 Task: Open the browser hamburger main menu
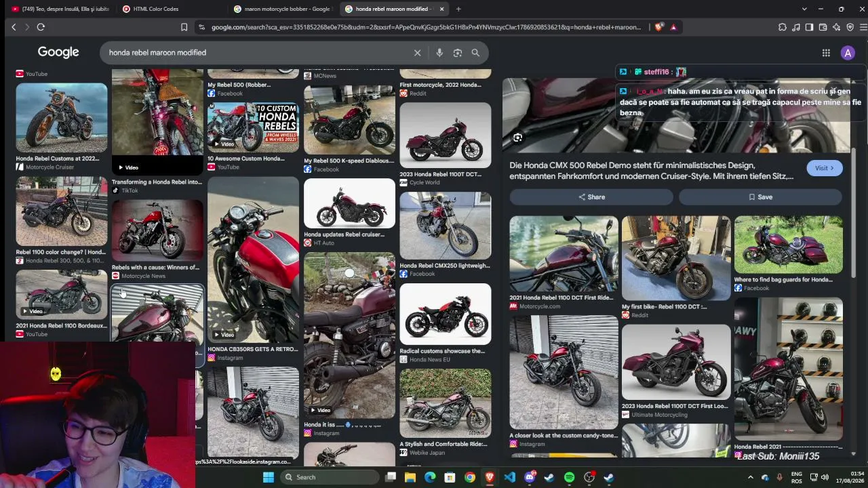(x=863, y=27)
